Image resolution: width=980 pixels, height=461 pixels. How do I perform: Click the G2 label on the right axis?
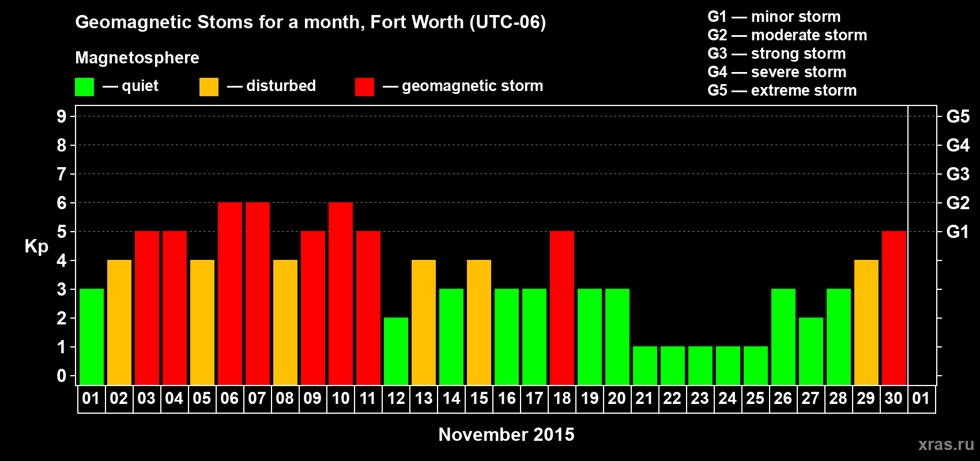point(958,203)
